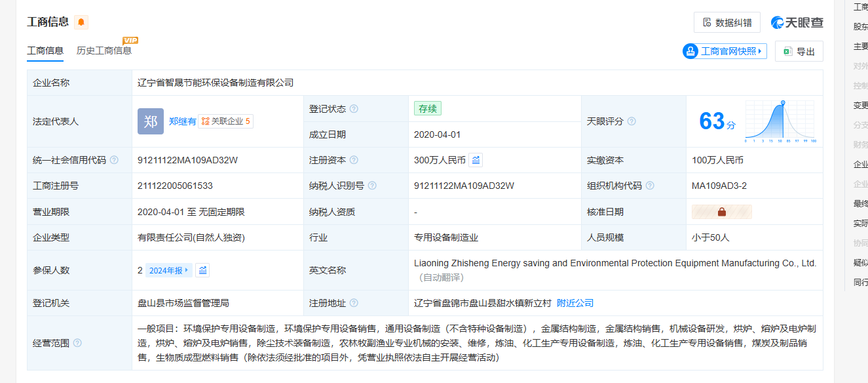View 关联企业 5 related companies
Image resolution: width=868 pixels, height=383 pixels.
(x=226, y=121)
